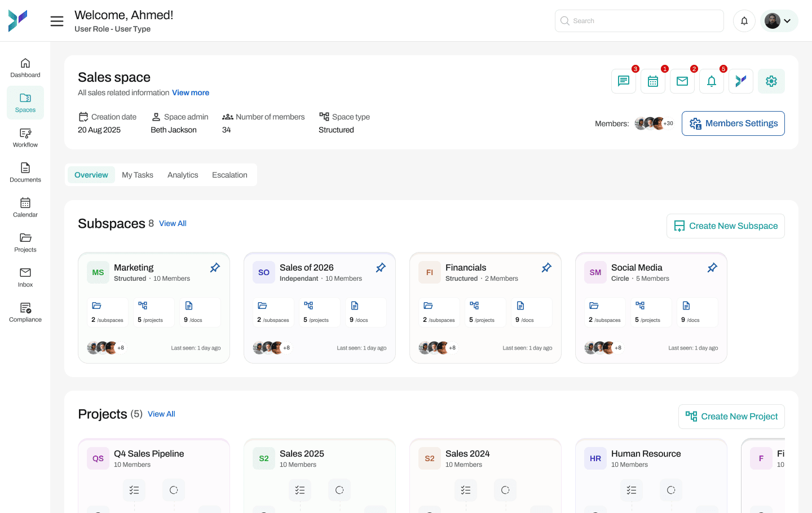812x513 pixels.
Task: Open Sales 2024 progress circle icon
Action: tap(505, 490)
